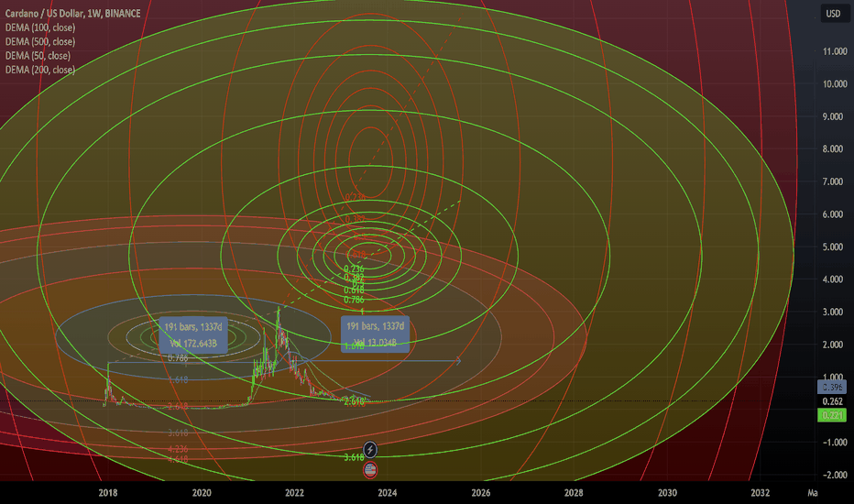Click the red 4.618 Fib level label
Viewport: 854px width, 504px height.
(x=178, y=459)
